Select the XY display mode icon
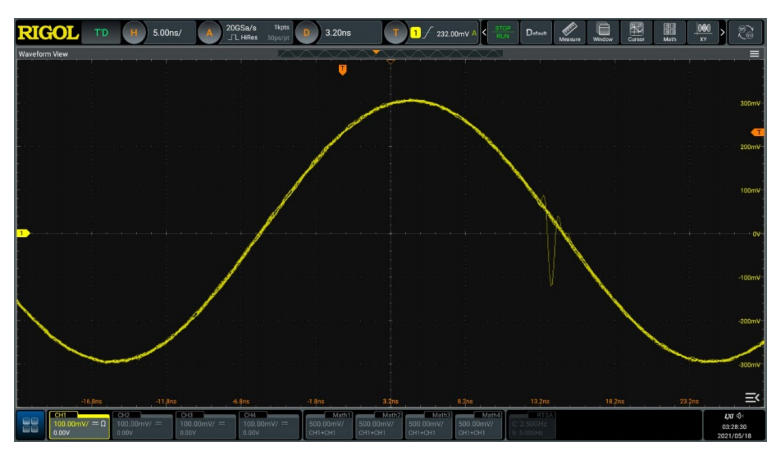This screenshot has height=451, width=780. click(x=703, y=32)
